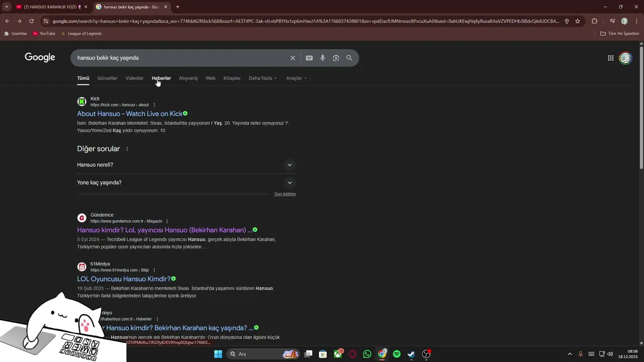Image resolution: width=644 pixels, height=362 pixels.
Task: Open the Diğer sorular options dots
Action: coord(127,149)
